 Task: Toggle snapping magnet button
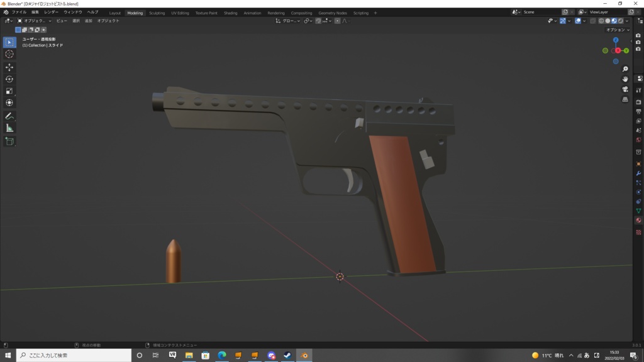318,21
